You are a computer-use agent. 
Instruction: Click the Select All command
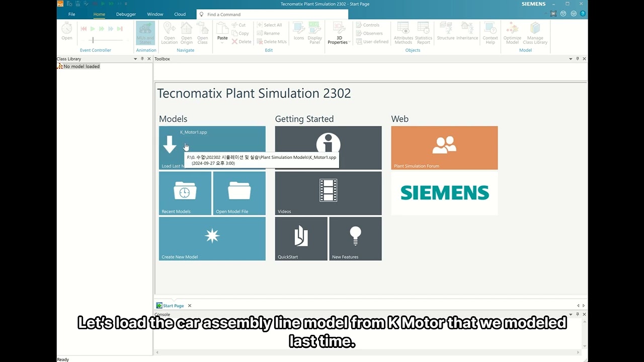269,25
